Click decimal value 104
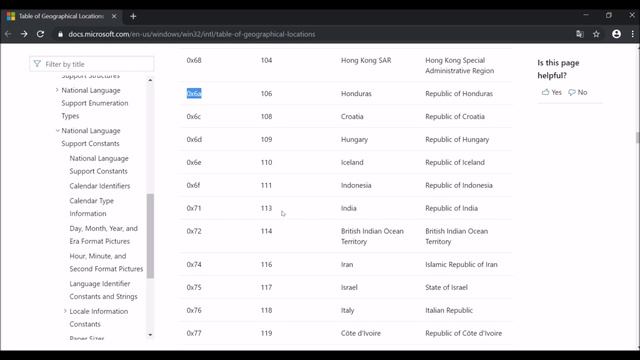This screenshot has width=640, height=360. [266, 60]
